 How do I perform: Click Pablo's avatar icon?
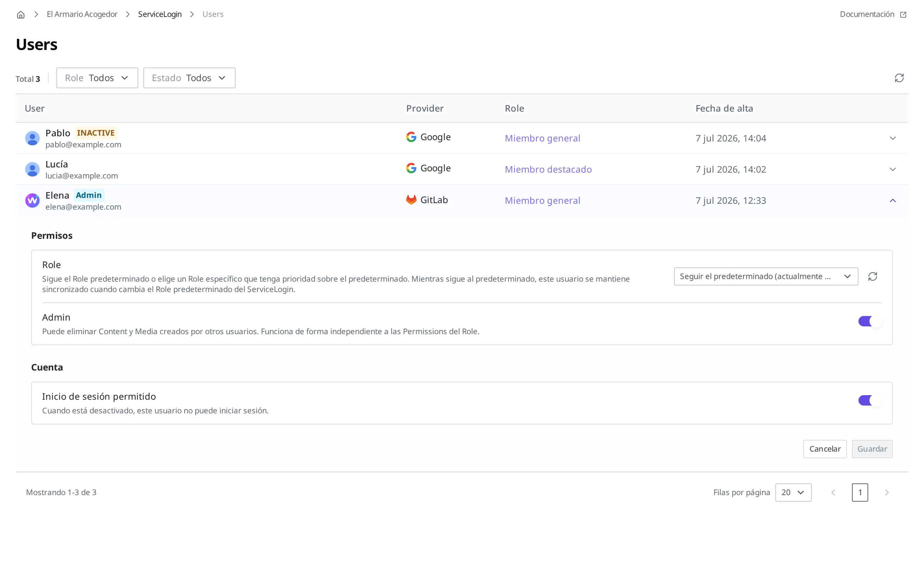tap(32, 138)
